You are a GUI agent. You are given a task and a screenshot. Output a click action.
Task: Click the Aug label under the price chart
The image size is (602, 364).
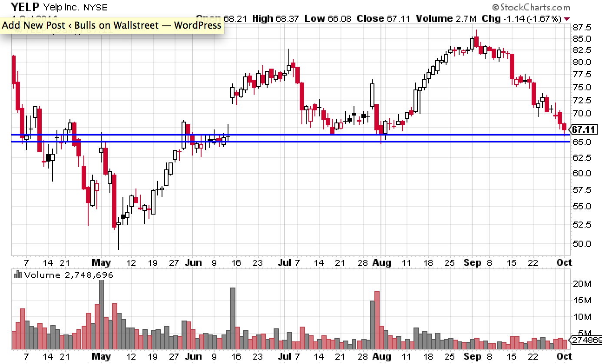(x=381, y=263)
